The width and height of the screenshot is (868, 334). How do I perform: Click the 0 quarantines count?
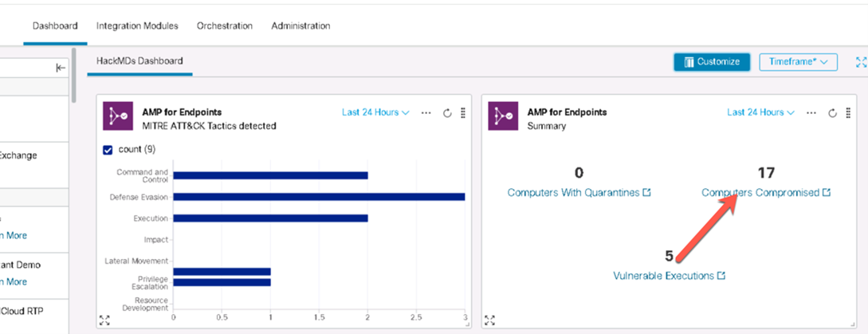pos(579,173)
